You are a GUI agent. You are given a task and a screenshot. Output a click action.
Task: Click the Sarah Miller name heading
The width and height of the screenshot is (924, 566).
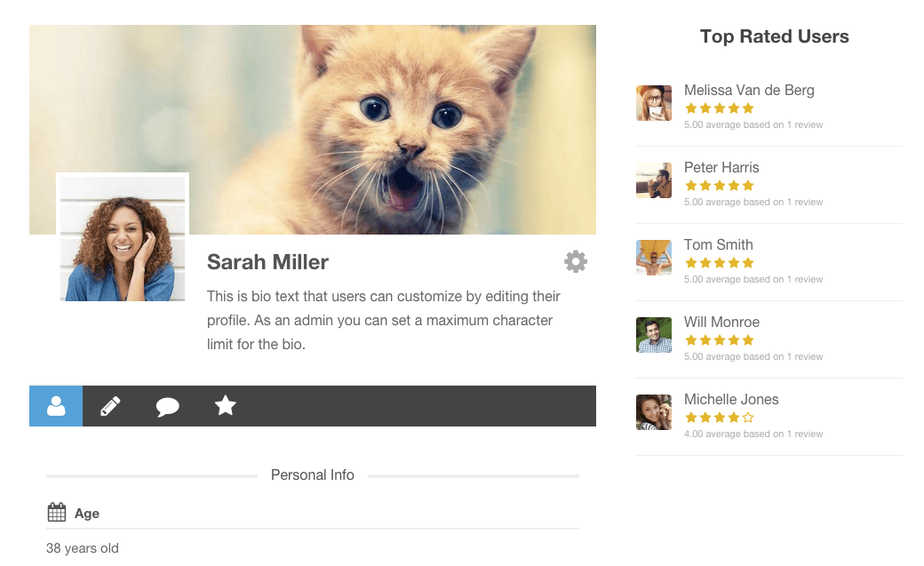click(267, 262)
